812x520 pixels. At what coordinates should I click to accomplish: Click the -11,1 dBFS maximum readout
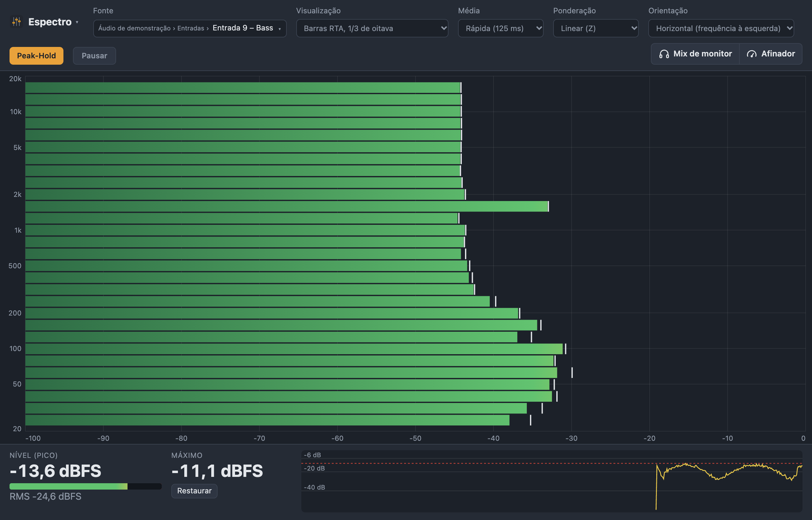tap(217, 471)
